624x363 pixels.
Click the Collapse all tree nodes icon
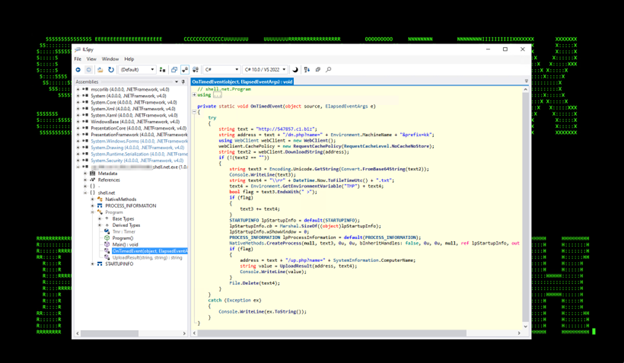(318, 70)
